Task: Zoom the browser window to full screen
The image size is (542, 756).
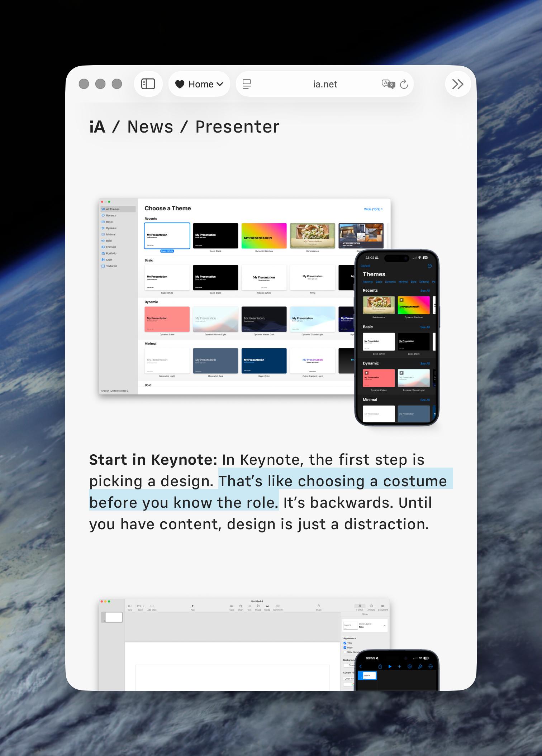Action: click(x=117, y=84)
